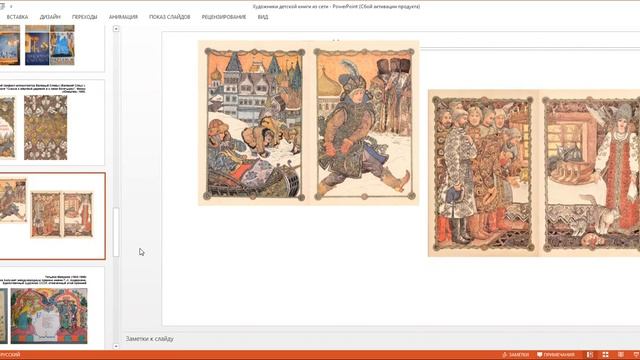
Task: Select the currently highlighted slide thumbnail
Action: pyautogui.click(x=52, y=216)
